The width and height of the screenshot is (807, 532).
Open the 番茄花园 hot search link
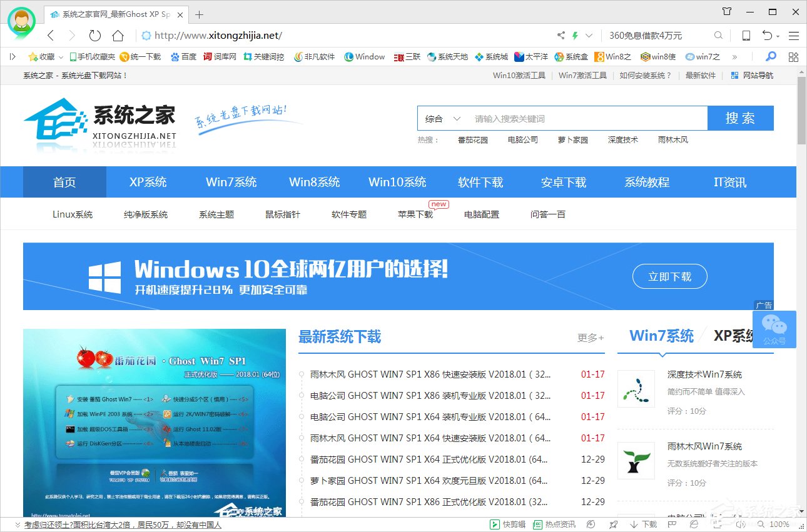[472, 139]
